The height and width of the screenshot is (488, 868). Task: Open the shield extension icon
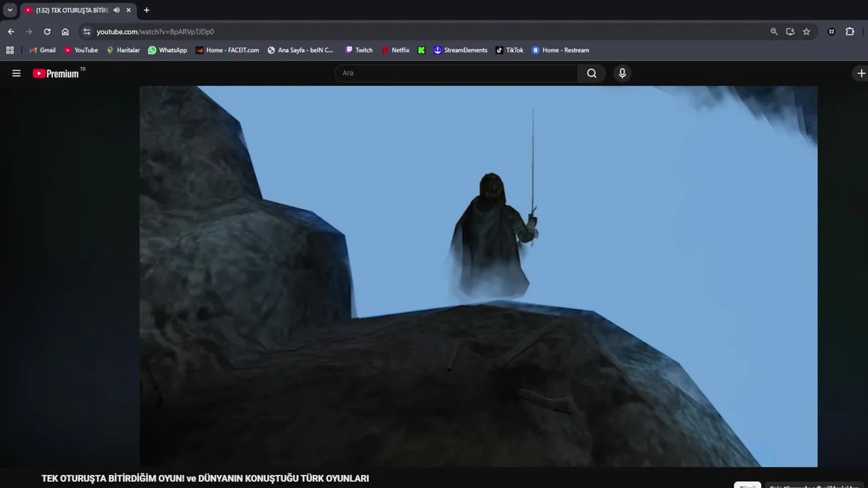coord(831,31)
